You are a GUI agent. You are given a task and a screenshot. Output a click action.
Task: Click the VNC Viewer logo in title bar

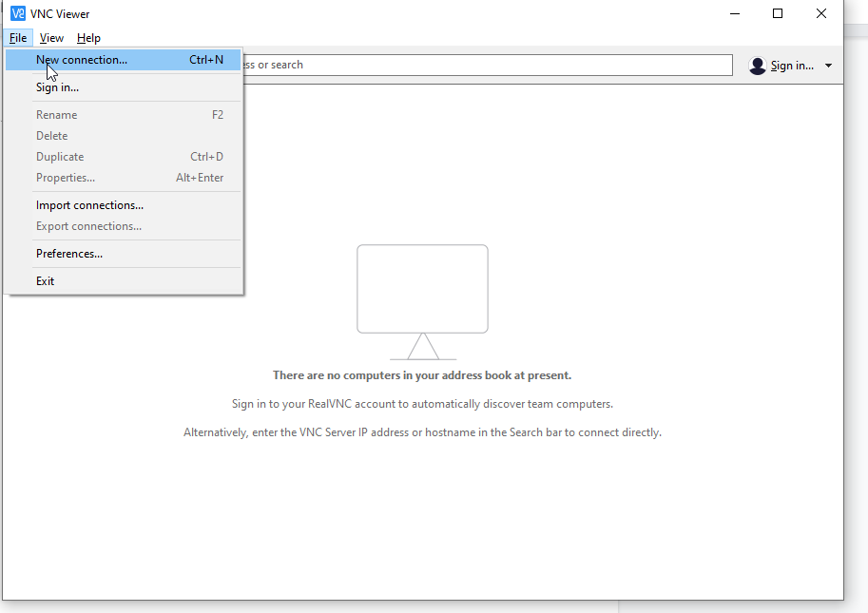click(x=18, y=13)
